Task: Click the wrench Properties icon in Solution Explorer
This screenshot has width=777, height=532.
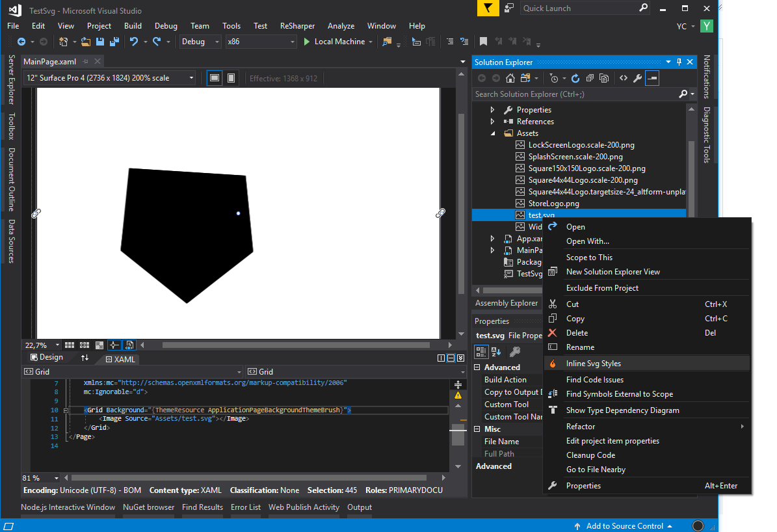Action: [637, 78]
